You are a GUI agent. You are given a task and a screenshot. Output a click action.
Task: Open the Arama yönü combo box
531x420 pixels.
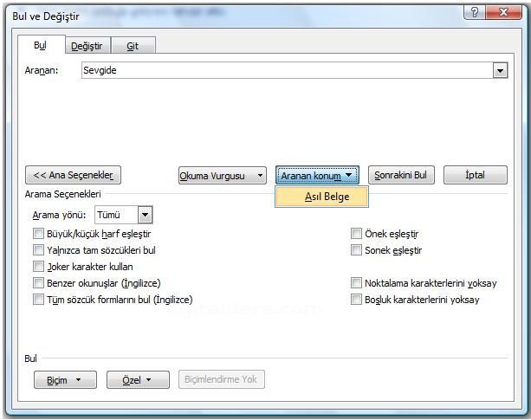pos(124,215)
